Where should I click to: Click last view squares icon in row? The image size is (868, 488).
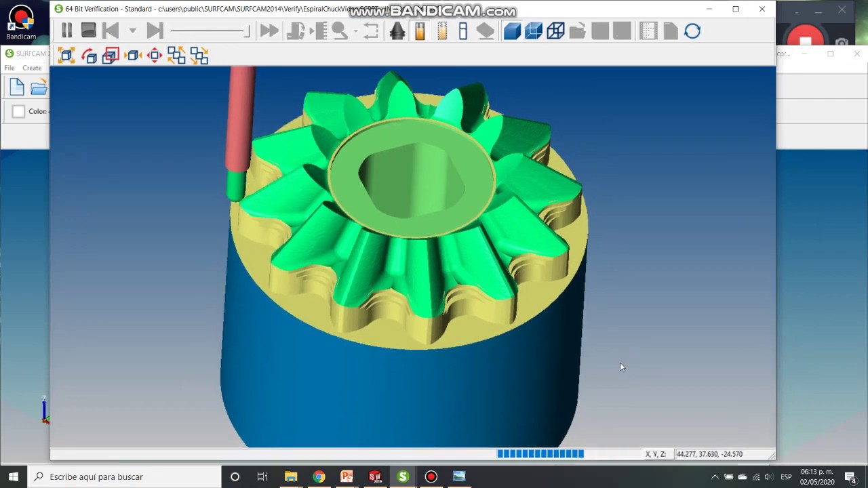click(199, 56)
